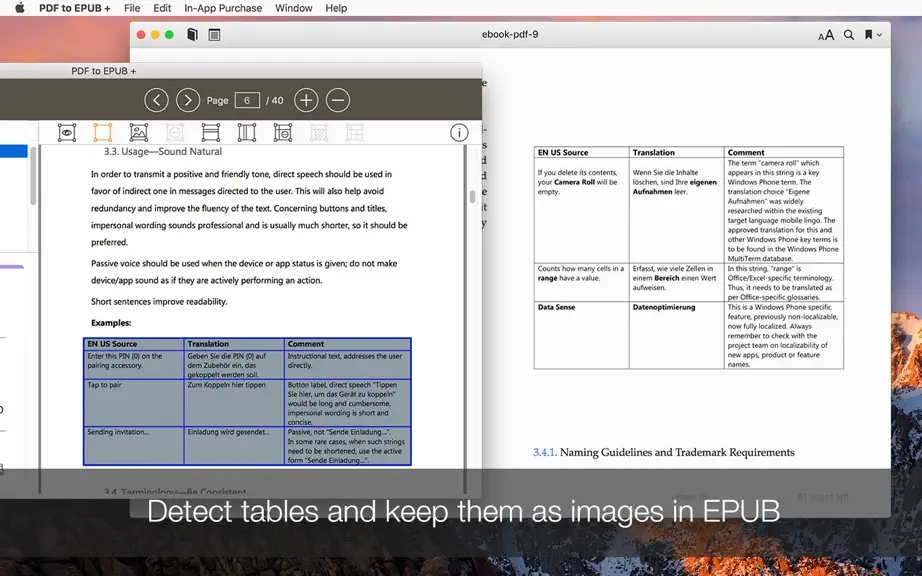Click 'Short sentences improve readability.' line

click(x=159, y=302)
